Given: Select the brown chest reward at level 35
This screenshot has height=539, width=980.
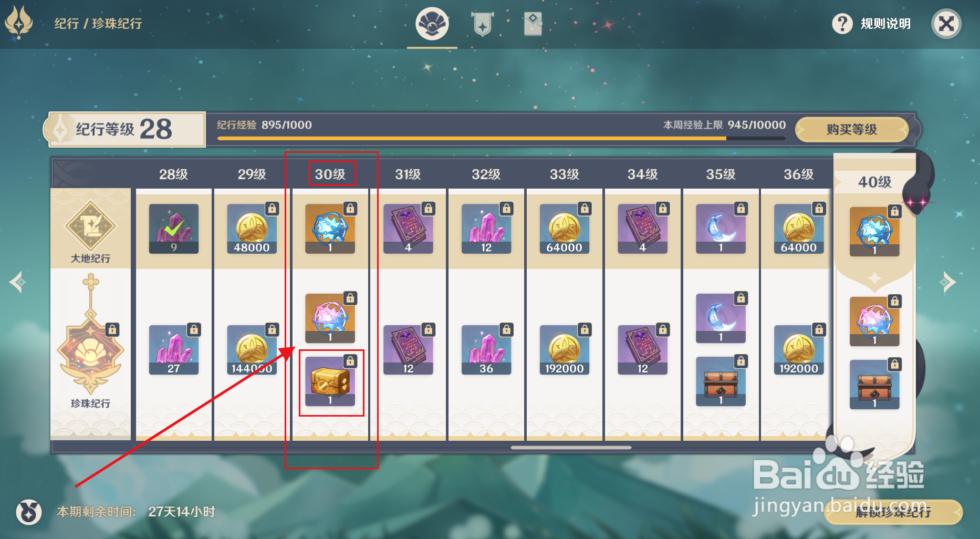Looking at the screenshot, I should 721,381.
